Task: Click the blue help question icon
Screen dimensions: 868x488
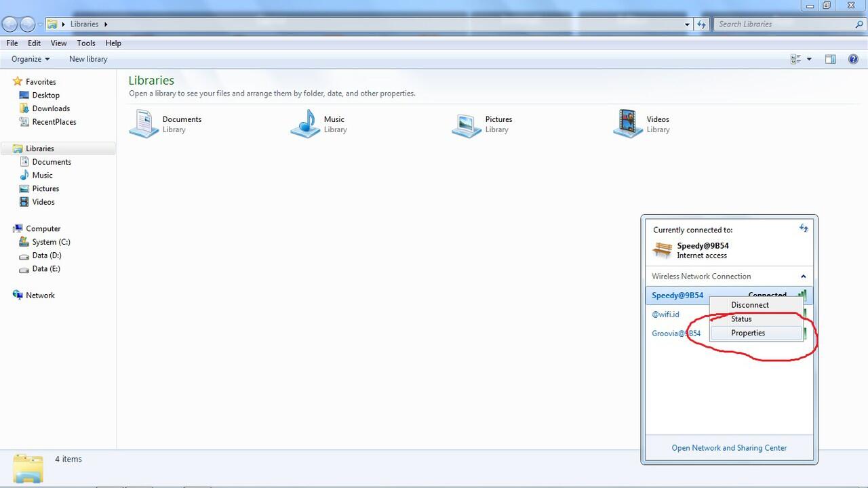Action: click(x=853, y=59)
